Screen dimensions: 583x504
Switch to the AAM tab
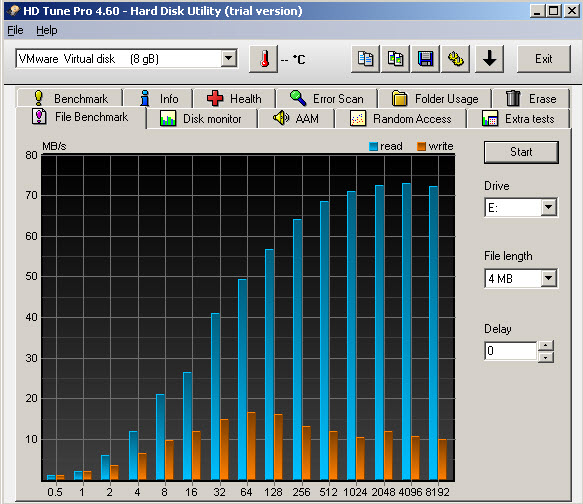pyautogui.click(x=296, y=119)
